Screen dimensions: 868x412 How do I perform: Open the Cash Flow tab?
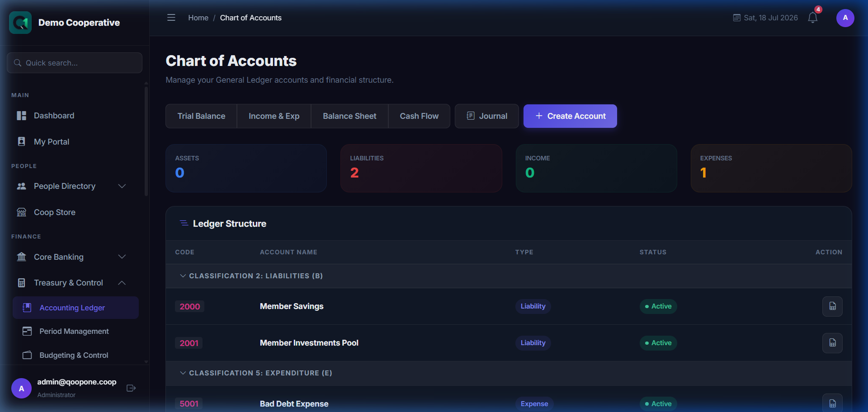pyautogui.click(x=419, y=116)
